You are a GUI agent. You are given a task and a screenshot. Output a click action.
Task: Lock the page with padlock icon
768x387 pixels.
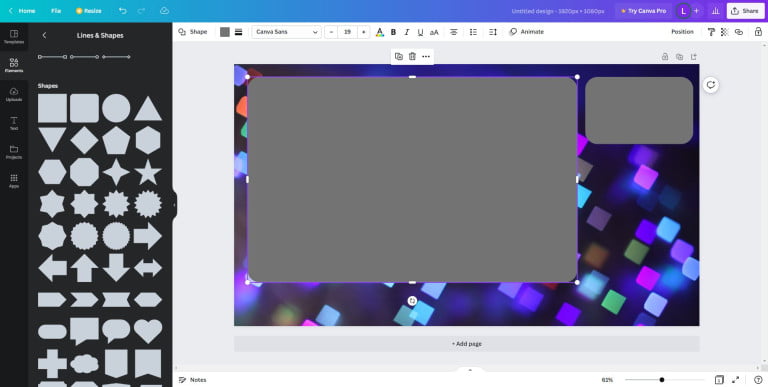(665, 57)
